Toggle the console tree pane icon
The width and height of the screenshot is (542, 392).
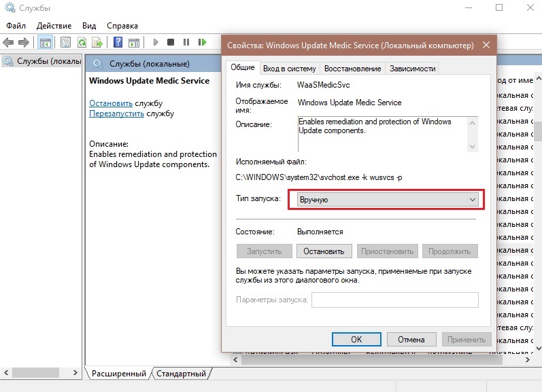coord(45,42)
